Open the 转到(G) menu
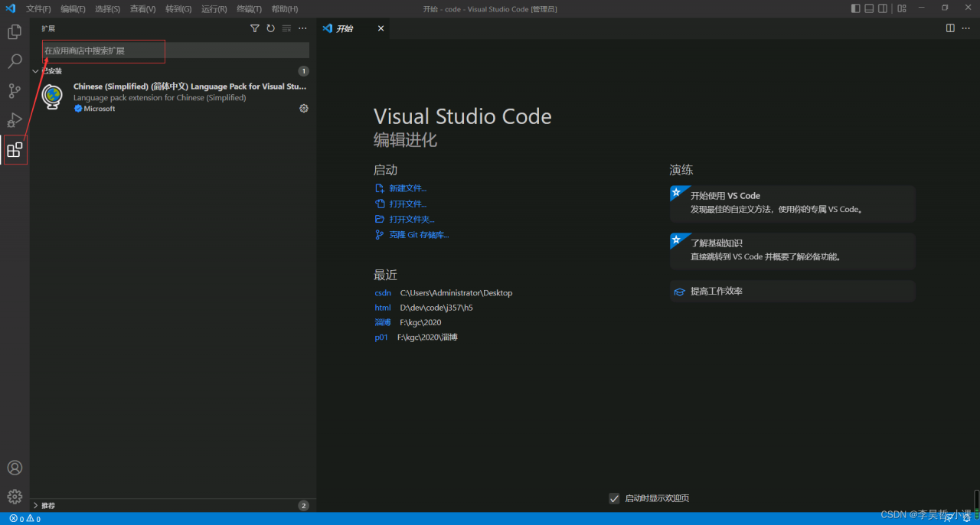Image resolution: width=980 pixels, height=525 pixels. [x=178, y=8]
